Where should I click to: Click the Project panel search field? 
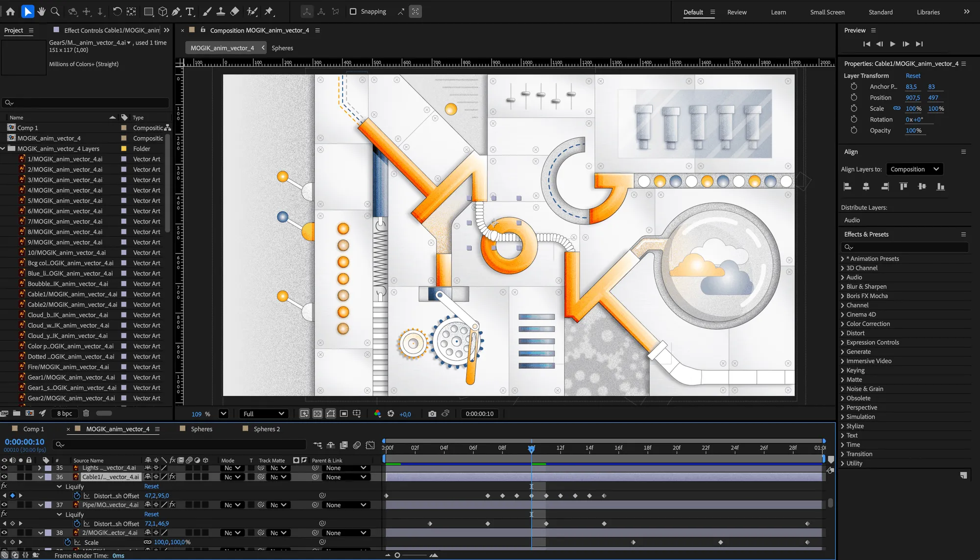[x=86, y=102]
